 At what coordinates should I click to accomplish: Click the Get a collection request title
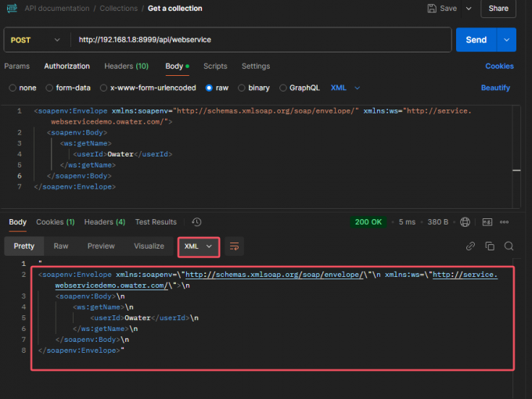(175, 9)
